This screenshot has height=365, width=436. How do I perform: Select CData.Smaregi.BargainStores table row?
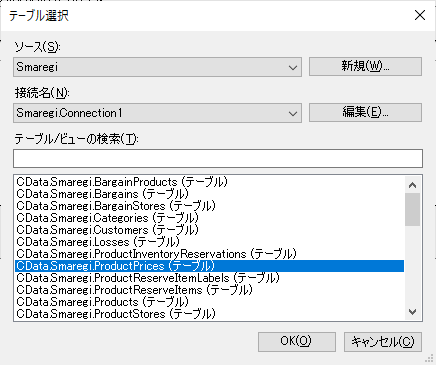click(x=209, y=206)
